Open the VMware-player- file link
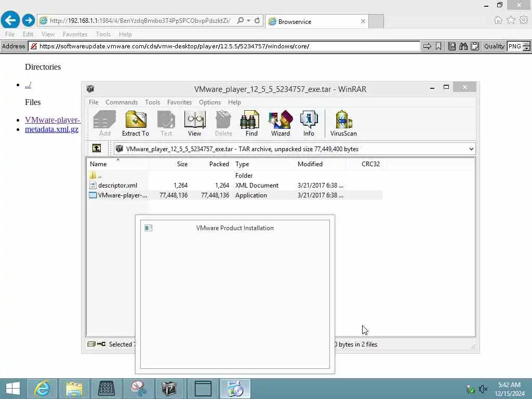This screenshot has height=399, width=532. click(x=52, y=120)
